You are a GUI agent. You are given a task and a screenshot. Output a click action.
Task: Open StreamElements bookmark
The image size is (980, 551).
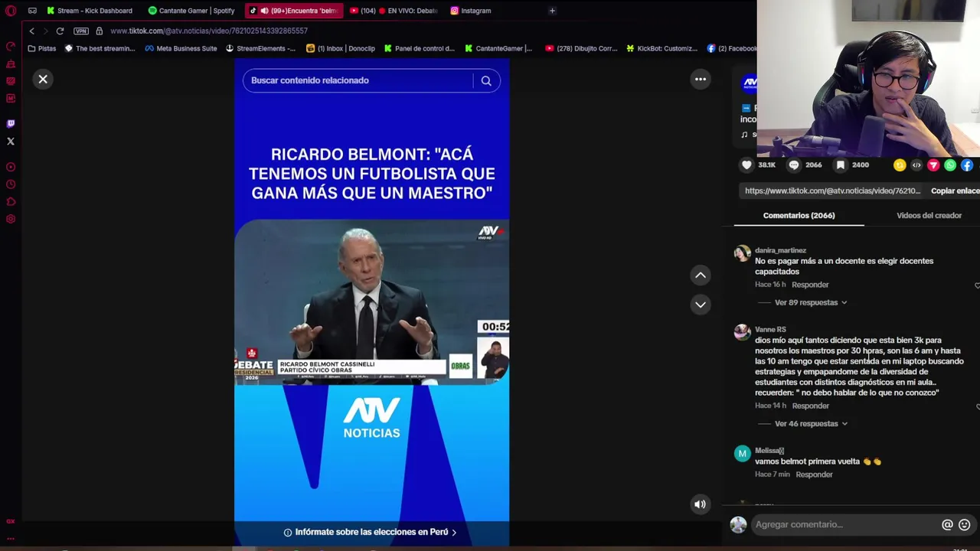(260, 48)
